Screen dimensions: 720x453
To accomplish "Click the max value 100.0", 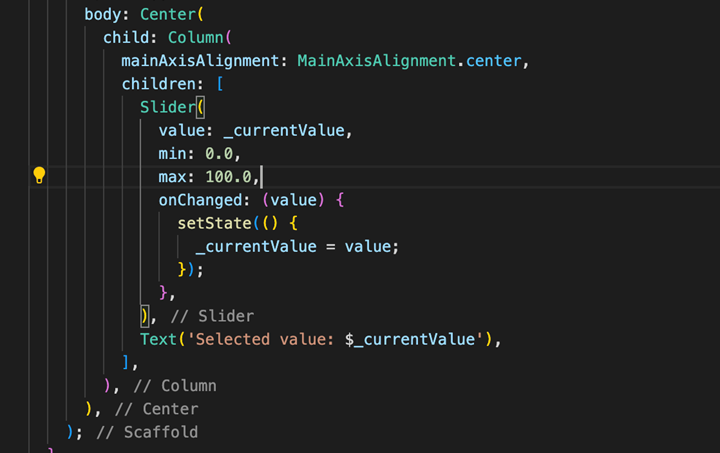I will [x=229, y=177].
